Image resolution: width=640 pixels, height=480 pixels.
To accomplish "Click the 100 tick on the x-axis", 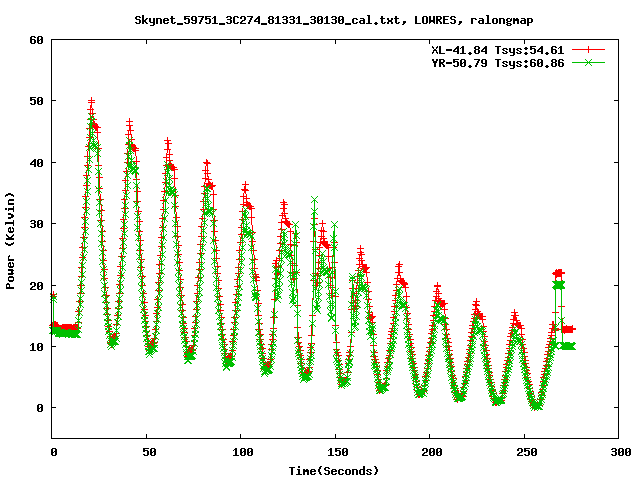I will [x=241, y=452].
